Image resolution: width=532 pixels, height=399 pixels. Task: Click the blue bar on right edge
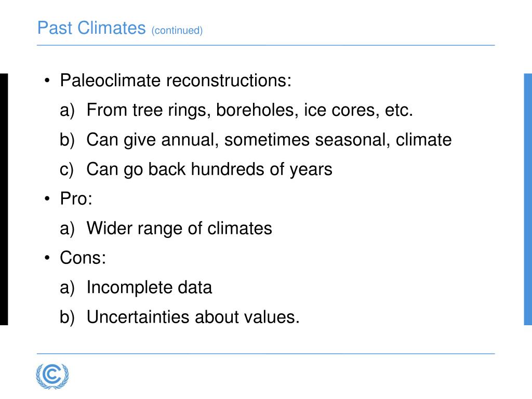pyautogui.click(x=528, y=199)
